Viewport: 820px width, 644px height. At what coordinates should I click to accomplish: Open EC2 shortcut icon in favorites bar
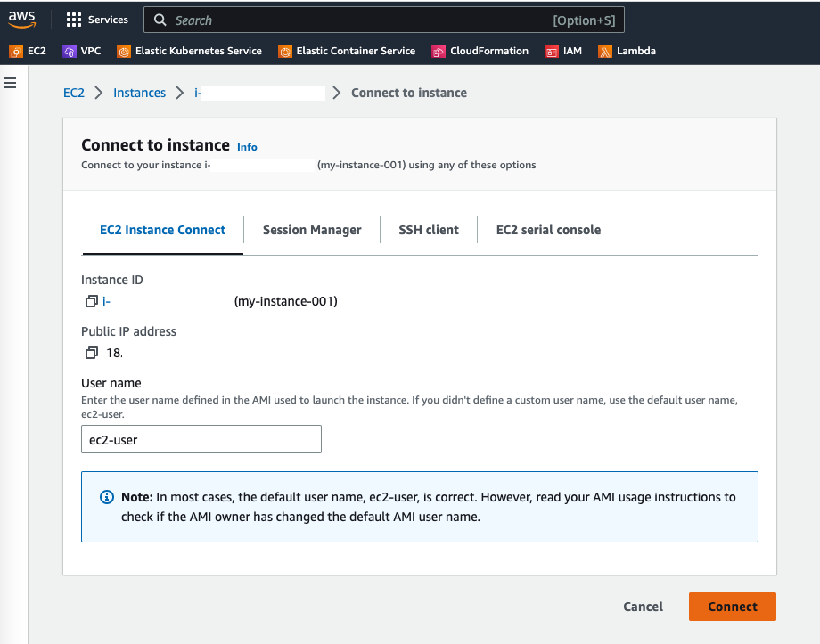pos(16,52)
